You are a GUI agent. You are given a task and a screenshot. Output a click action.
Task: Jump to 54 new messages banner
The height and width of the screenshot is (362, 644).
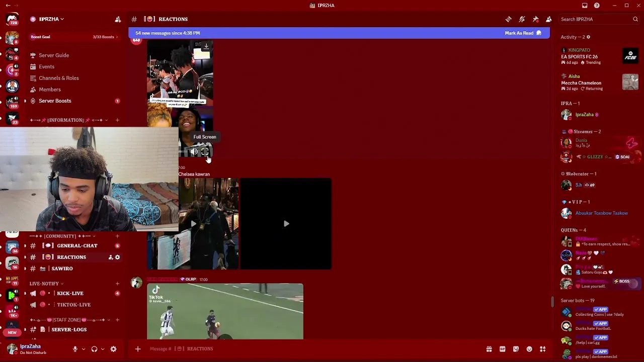[168, 33]
